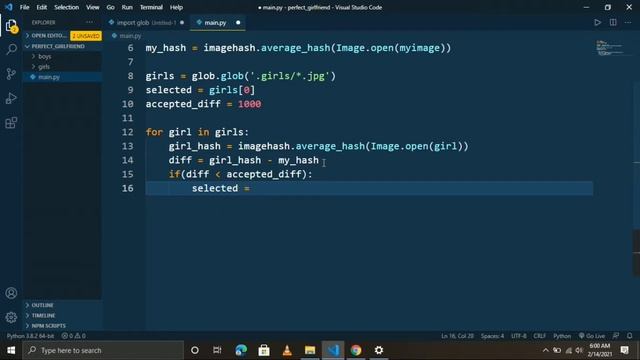Open the Terminal menu
The image size is (640, 360).
tap(151, 7)
